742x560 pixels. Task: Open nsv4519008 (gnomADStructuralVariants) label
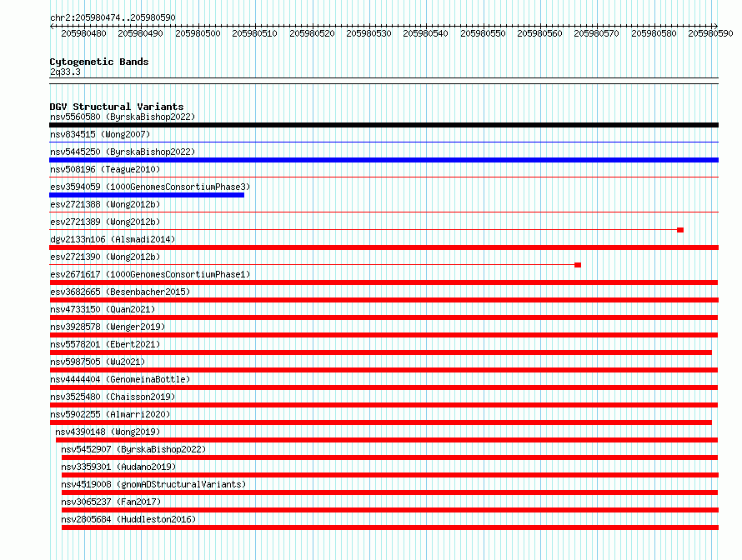pyautogui.click(x=153, y=484)
